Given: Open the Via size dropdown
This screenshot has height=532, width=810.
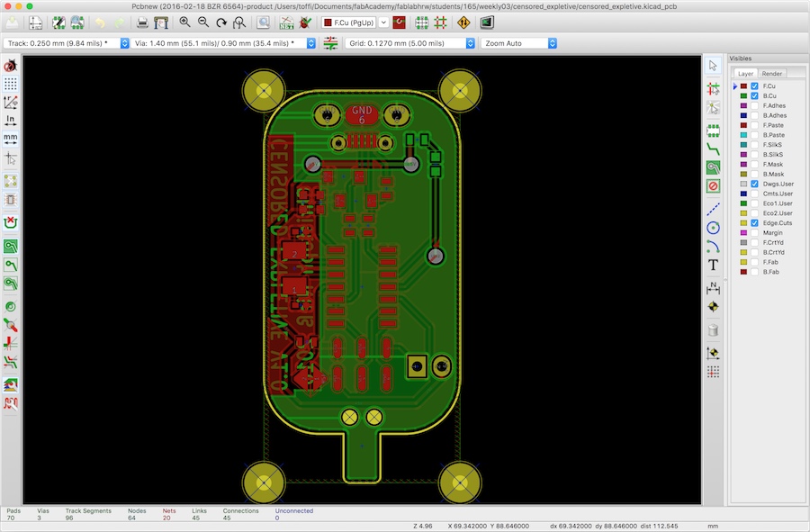Looking at the screenshot, I should tap(223, 43).
